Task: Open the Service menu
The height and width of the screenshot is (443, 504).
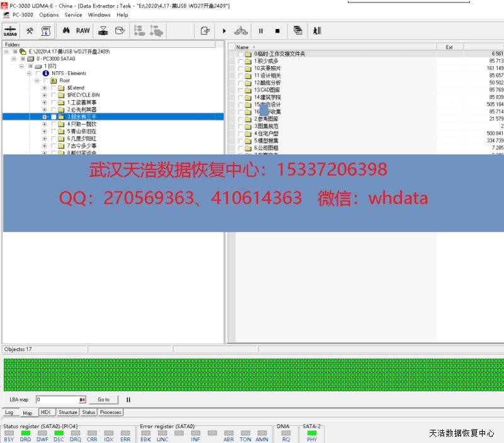Action: [x=73, y=14]
